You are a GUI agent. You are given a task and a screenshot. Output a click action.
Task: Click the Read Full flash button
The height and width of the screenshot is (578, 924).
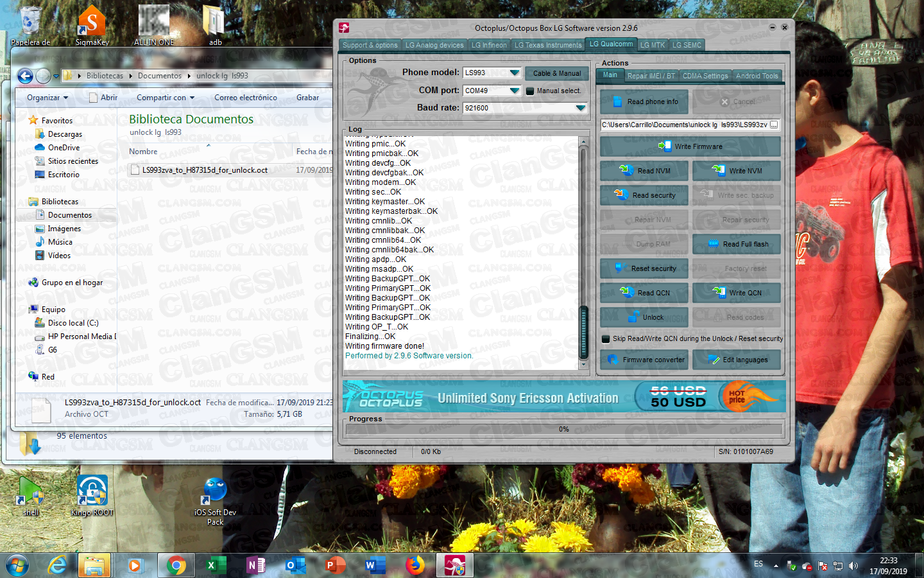pos(737,244)
